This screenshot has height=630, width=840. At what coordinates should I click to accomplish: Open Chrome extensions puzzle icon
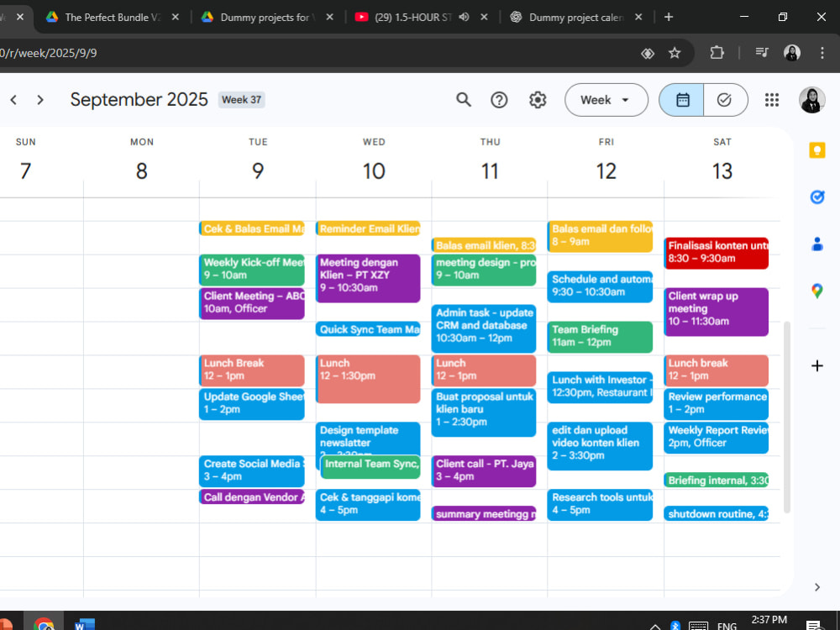[x=717, y=52]
